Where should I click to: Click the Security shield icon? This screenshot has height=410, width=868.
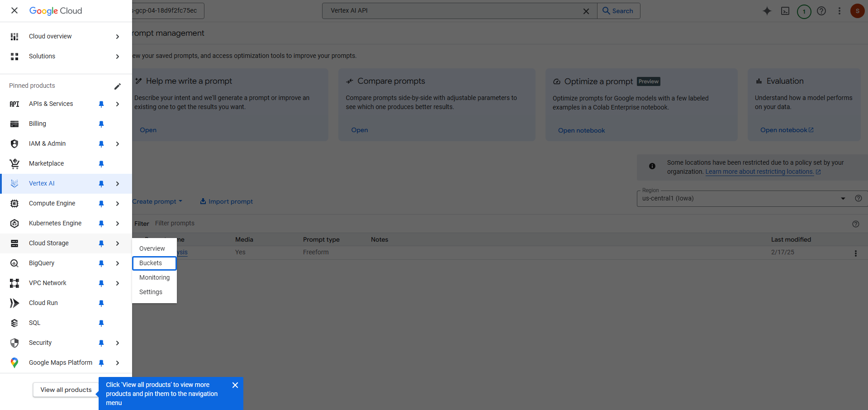coord(14,343)
